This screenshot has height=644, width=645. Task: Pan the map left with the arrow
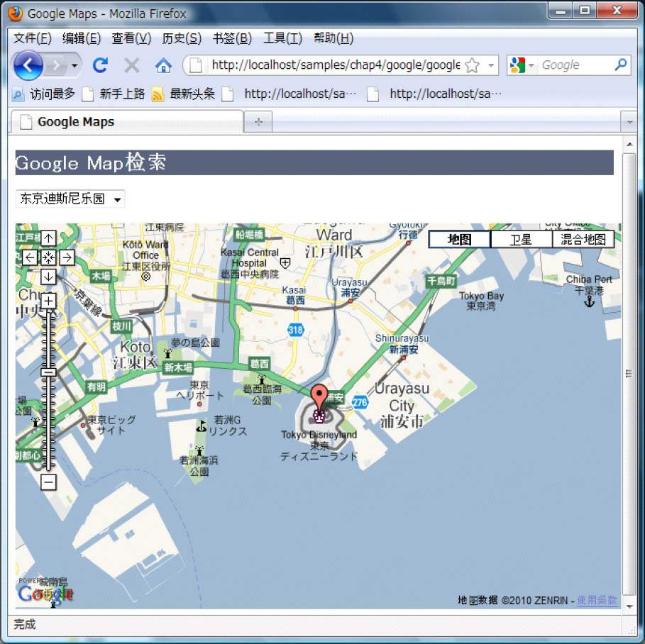(30, 257)
